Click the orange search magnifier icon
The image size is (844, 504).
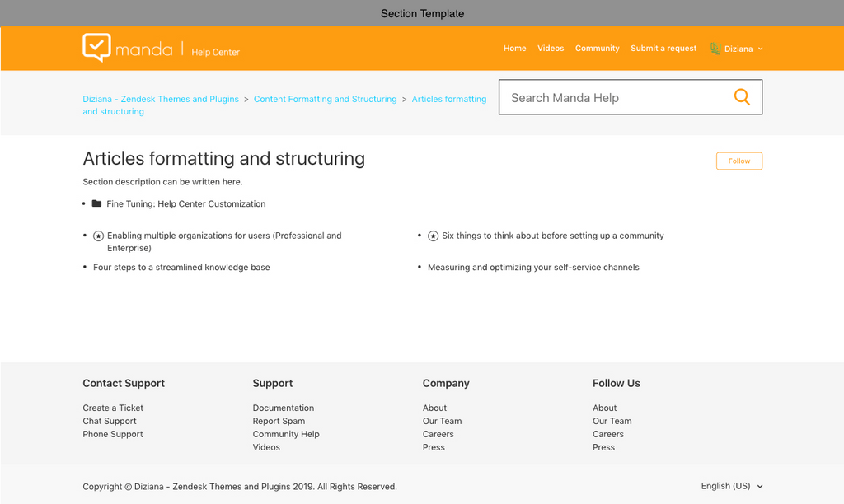(x=741, y=96)
